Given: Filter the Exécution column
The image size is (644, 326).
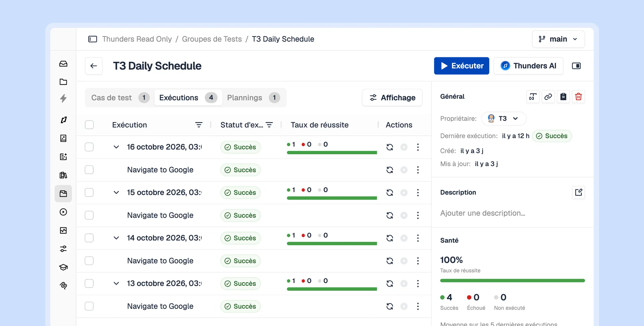Looking at the screenshot, I should point(199,125).
